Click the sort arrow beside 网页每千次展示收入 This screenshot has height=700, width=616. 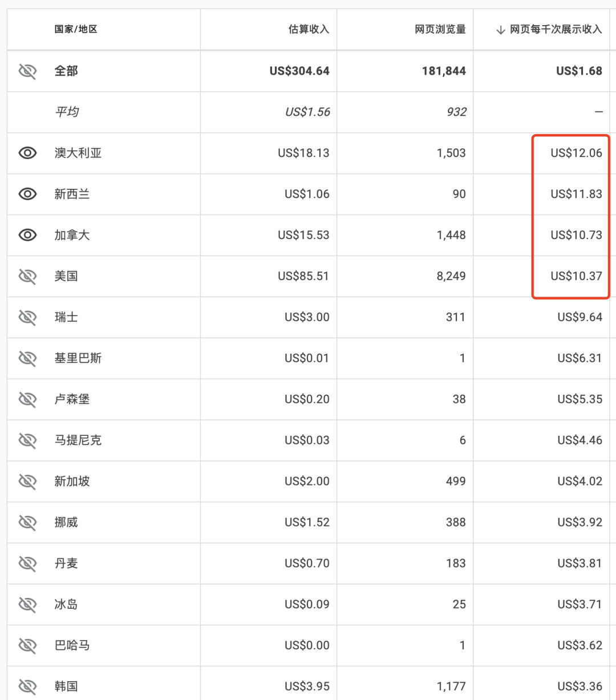click(x=500, y=30)
